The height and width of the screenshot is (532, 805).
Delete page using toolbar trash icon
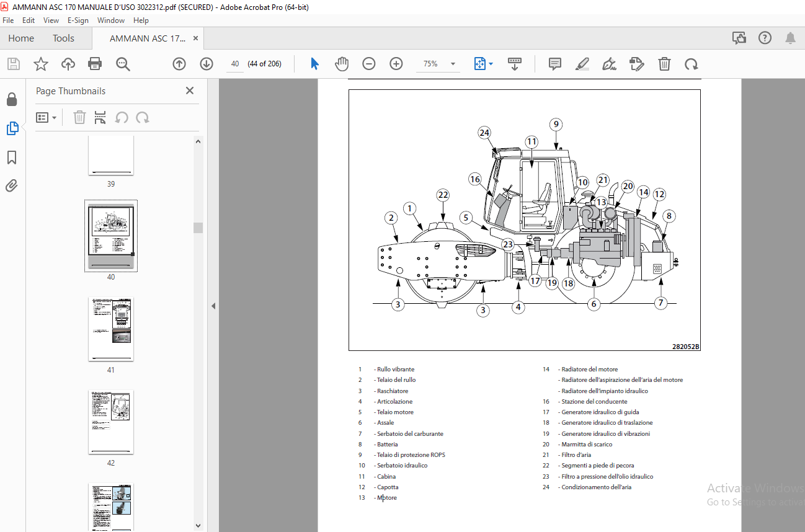tap(664, 64)
